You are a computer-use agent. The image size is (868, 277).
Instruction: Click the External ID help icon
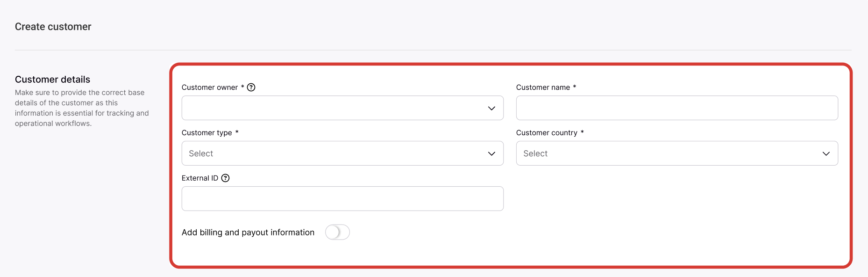226,178
